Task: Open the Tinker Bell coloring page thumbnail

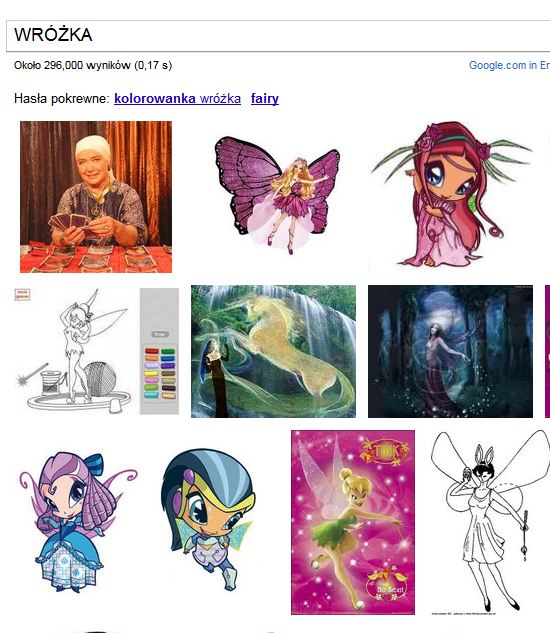Action: click(97, 350)
